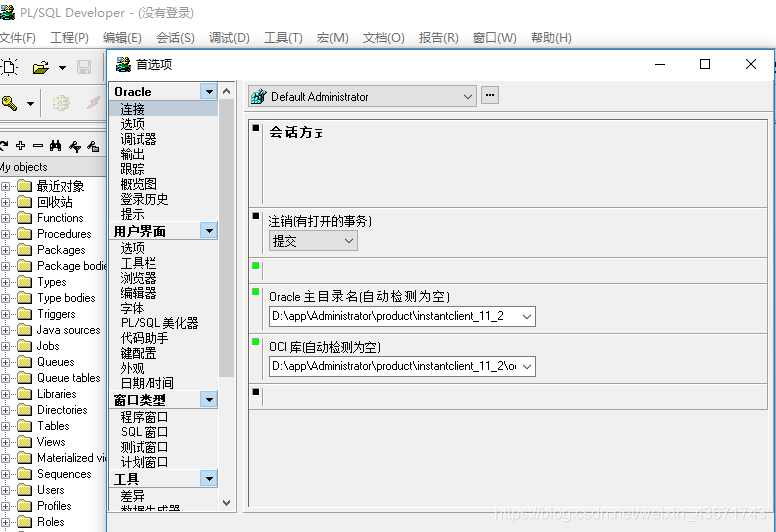Select the Views folder in object browser
Image resolution: width=776 pixels, height=532 pixels.
tap(51, 442)
